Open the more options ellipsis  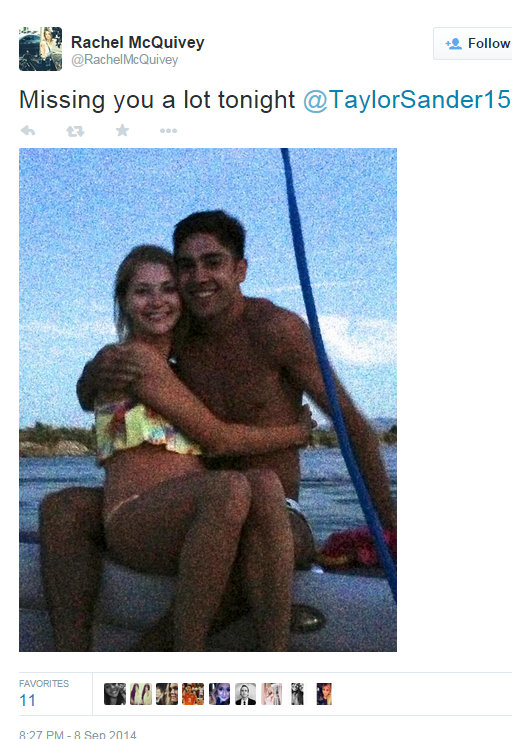(168, 131)
